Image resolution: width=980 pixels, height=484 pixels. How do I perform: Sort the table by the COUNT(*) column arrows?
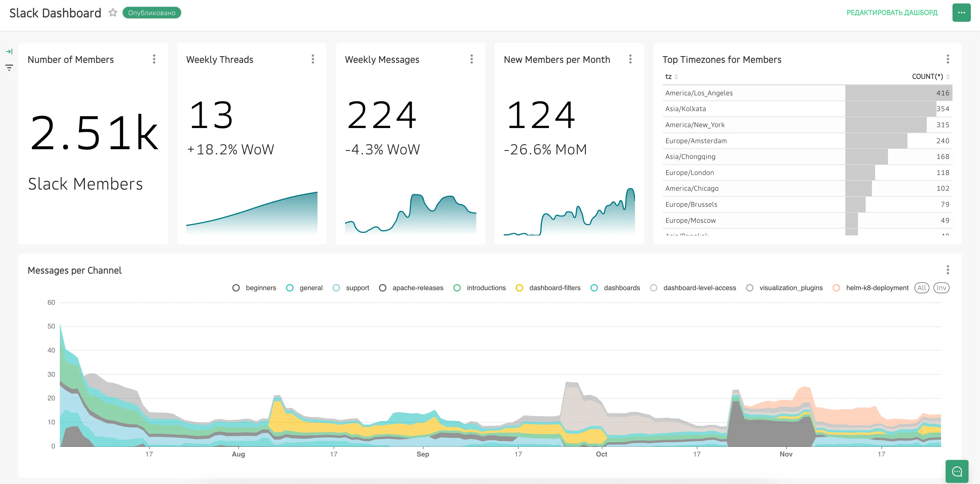[x=948, y=77]
